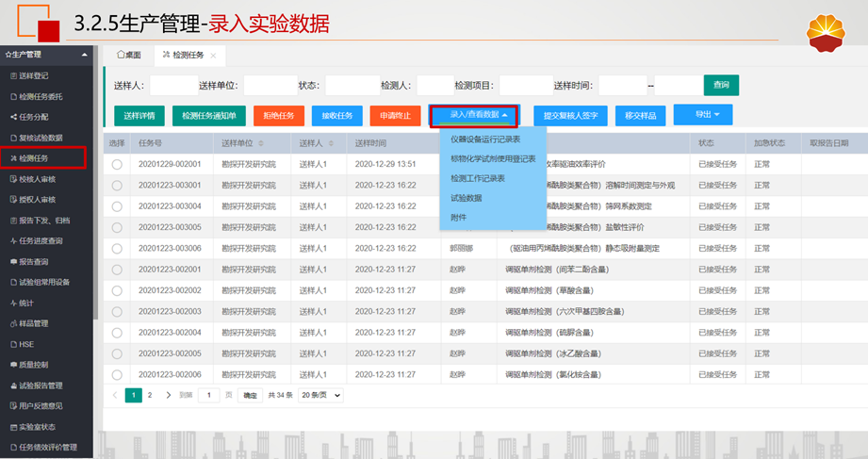The image size is (868, 459).
Task: Select radio for task 20201223-003005
Action: point(117,227)
